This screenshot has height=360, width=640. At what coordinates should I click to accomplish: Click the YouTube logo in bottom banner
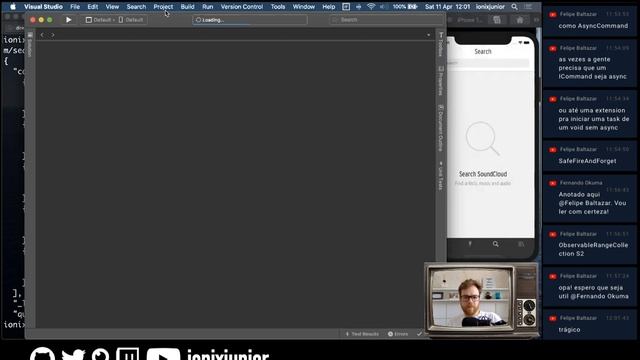click(x=163, y=354)
